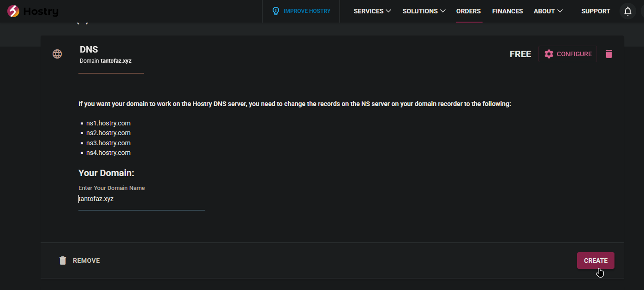Expand the Services menu chevron

click(388, 11)
